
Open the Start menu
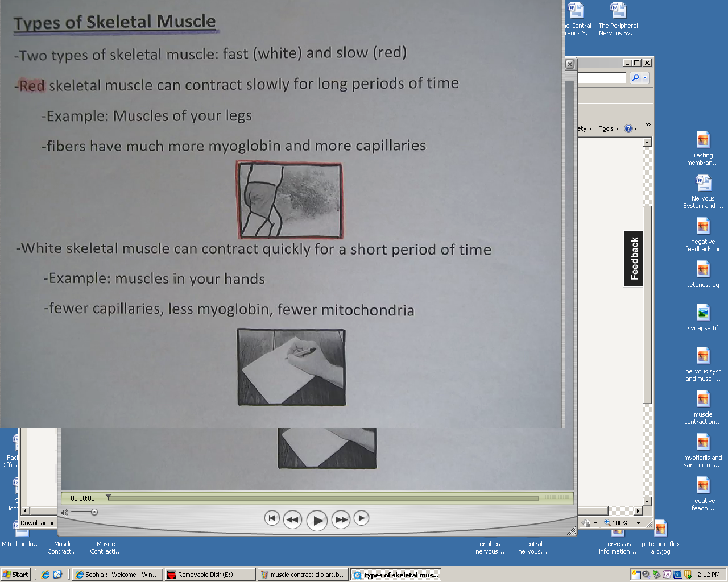coord(15,575)
